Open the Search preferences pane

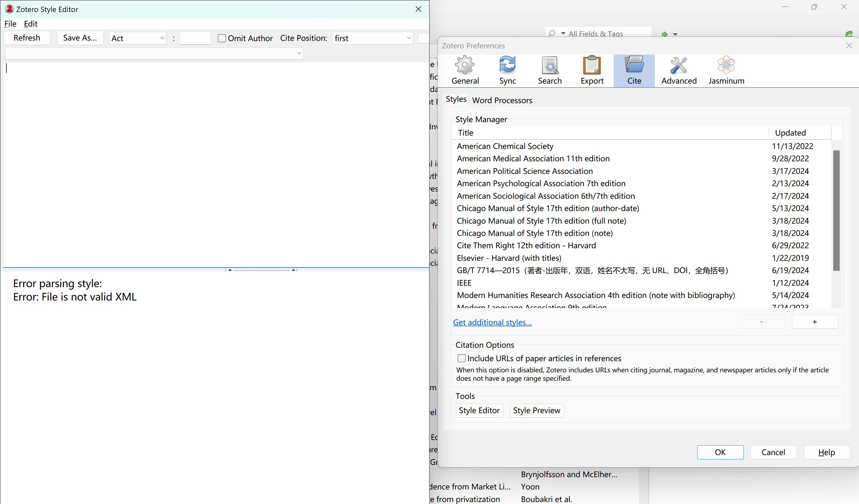point(549,70)
